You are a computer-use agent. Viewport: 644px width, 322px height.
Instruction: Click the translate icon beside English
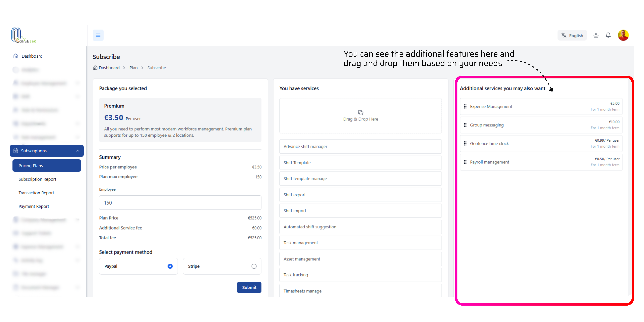coord(564,35)
